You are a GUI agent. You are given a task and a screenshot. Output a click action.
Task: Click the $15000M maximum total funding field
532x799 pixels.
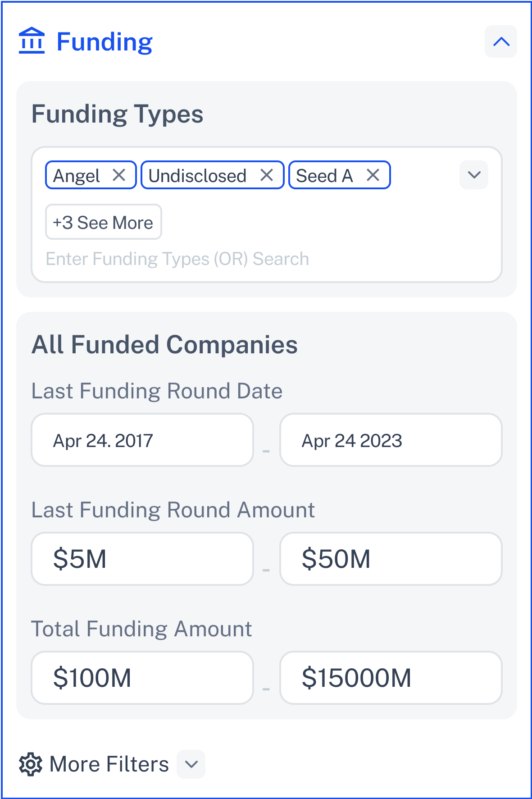391,678
